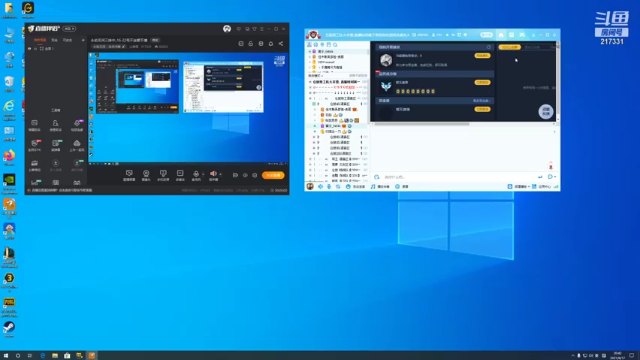Toggle the eye icon beside the Douyu settings gear
The image size is (640, 360).
click(245, 175)
